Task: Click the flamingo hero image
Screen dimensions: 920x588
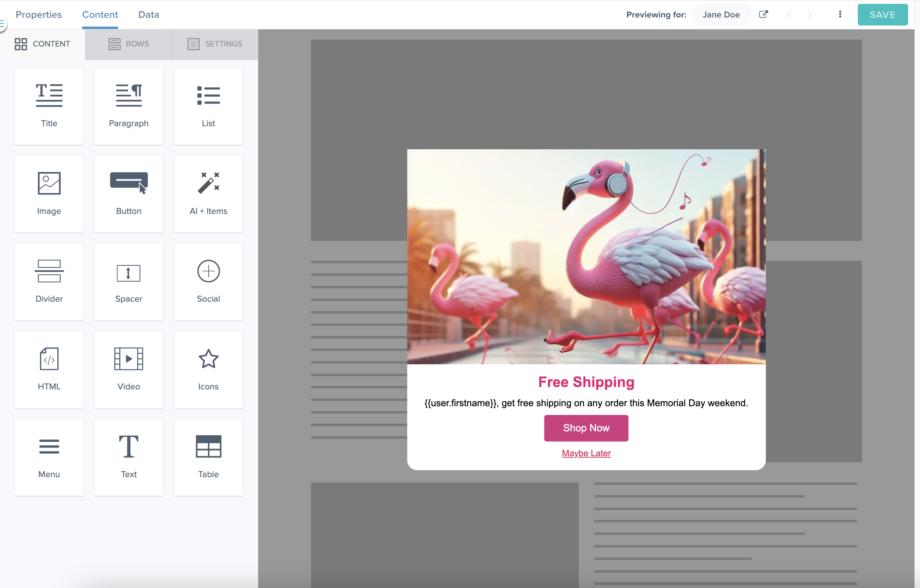Action: coord(586,256)
